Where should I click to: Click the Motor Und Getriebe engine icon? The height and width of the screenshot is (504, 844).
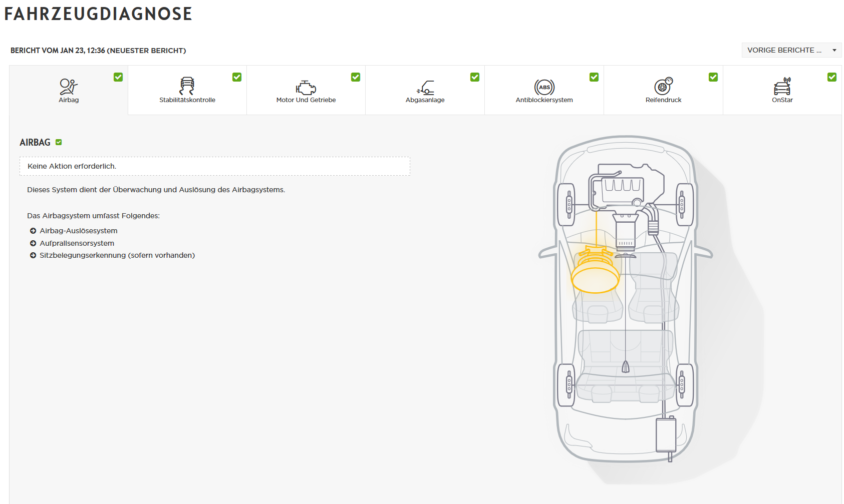point(306,88)
